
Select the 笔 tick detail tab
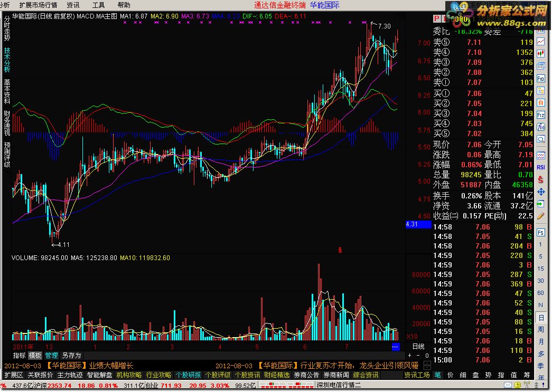tap(437, 375)
